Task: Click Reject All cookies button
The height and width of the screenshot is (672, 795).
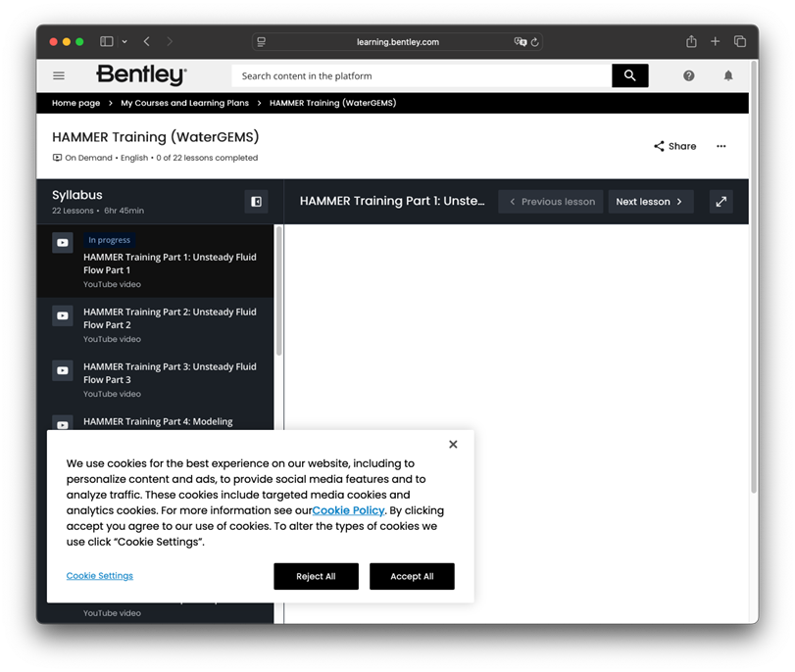Action: pyautogui.click(x=316, y=576)
